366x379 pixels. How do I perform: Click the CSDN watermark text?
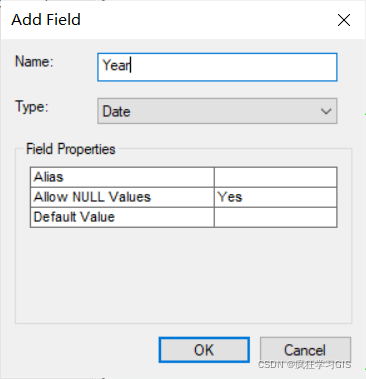304,365
